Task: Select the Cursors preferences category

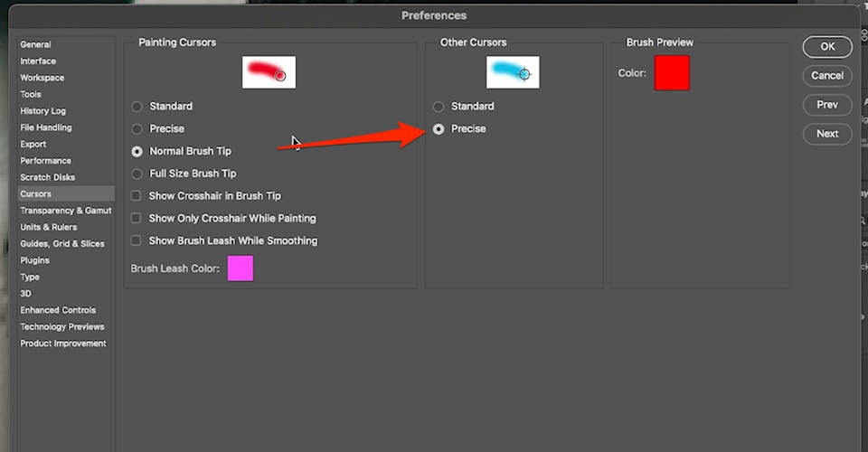Action: point(66,193)
